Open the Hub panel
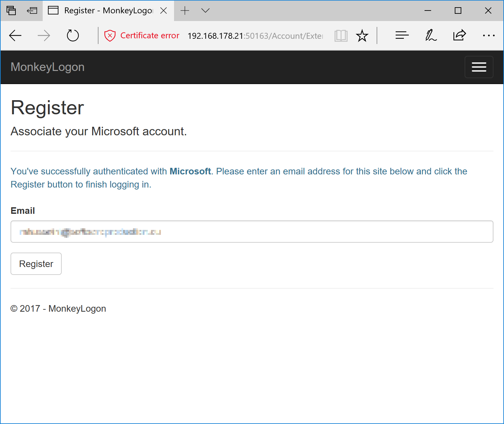The width and height of the screenshot is (504, 424). (x=402, y=35)
